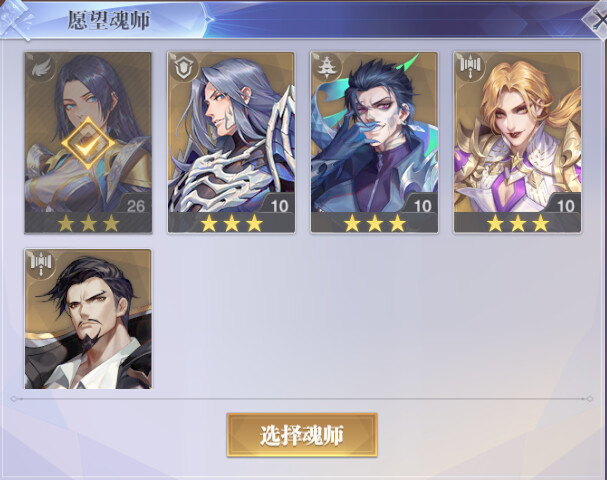Click the three stars under dark-haired woman card
Screen dimensions: 607x480
point(88,223)
